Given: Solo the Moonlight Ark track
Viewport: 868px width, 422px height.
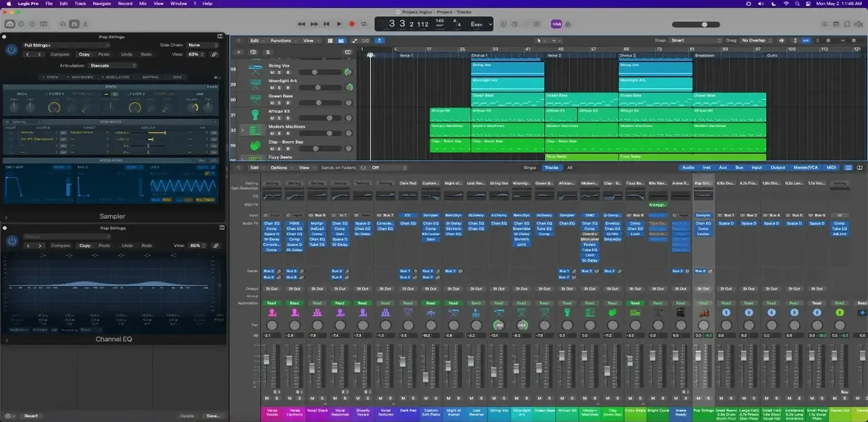Looking at the screenshot, I should coord(280,87).
